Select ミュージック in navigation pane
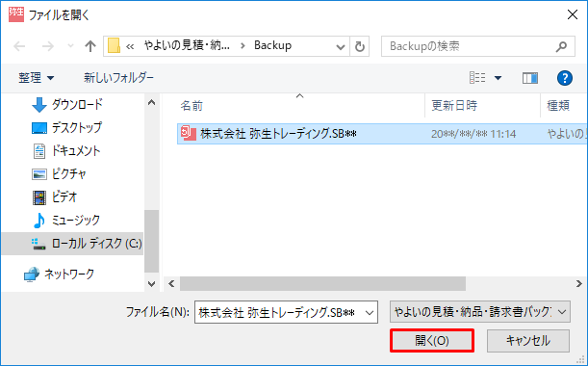The image size is (588, 366). (x=76, y=220)
